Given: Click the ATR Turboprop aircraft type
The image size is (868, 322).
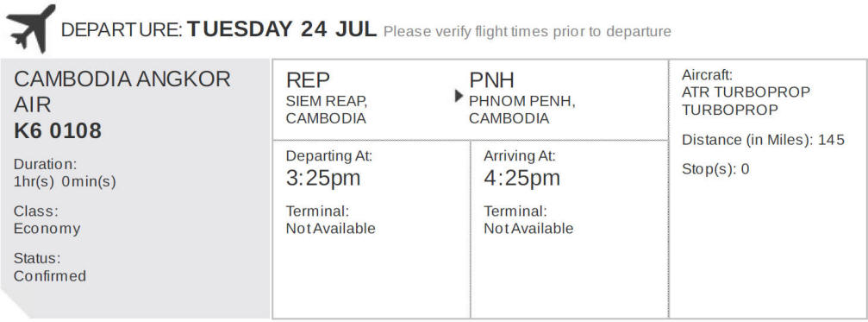Looking at the screenshot, I should click(x=746, y=101).
